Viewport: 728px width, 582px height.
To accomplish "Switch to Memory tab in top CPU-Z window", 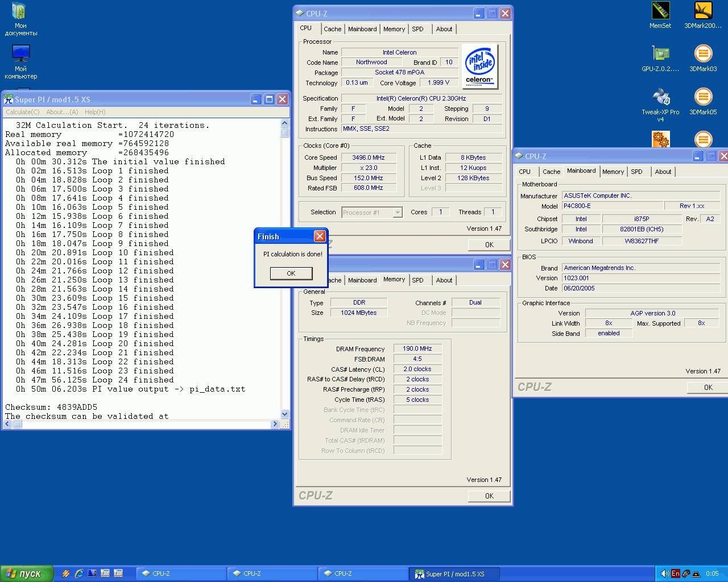I will click(x=394, y=29).
